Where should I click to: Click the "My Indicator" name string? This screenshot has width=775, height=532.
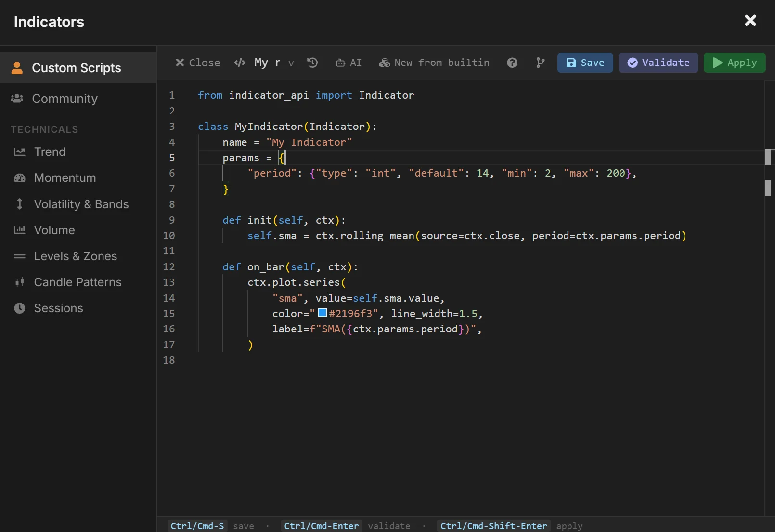pos(309,142)
